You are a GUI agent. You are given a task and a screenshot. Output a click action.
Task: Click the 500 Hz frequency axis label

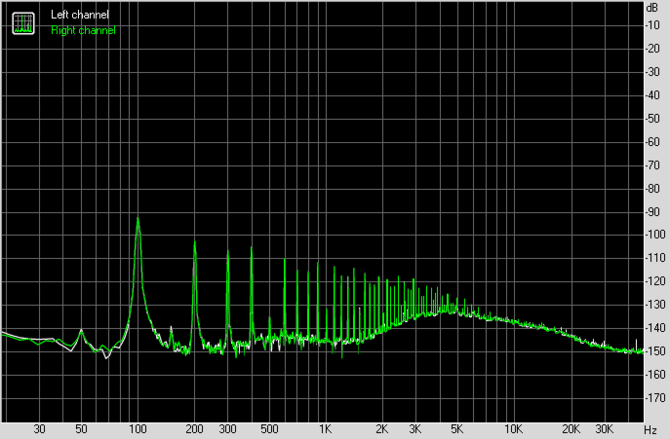tap(269, 429)
